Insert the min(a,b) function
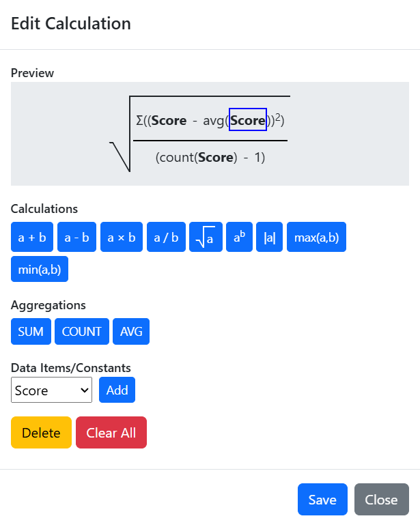This screenshot has height=527, width=420. pyautogui.click(x=40, y=269)
